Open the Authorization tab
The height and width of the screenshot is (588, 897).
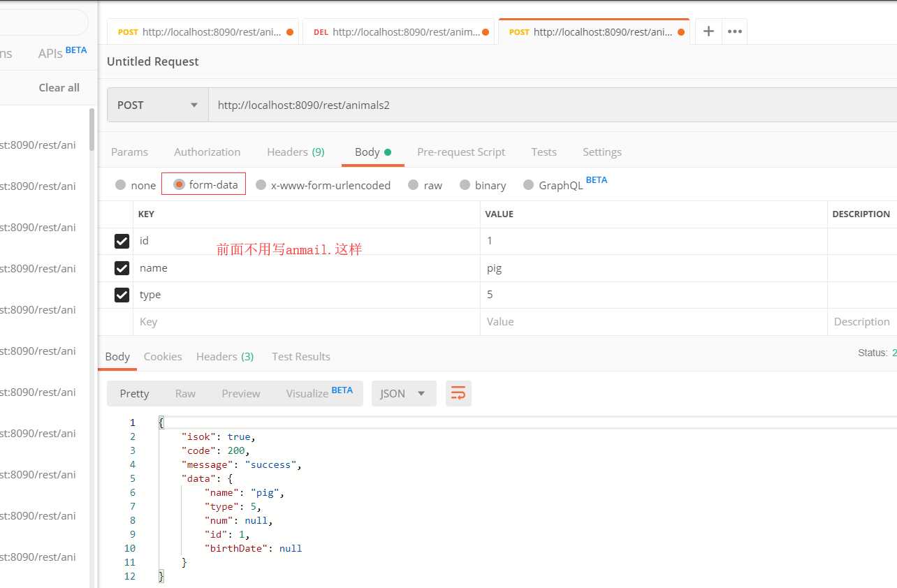207,152
